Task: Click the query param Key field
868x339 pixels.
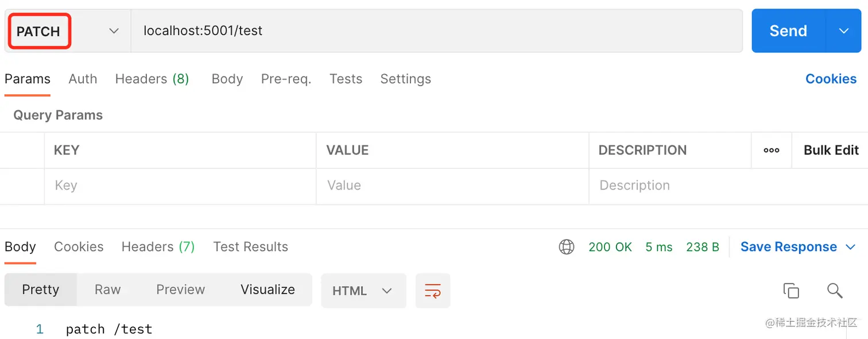Action: tap(179, 186)
